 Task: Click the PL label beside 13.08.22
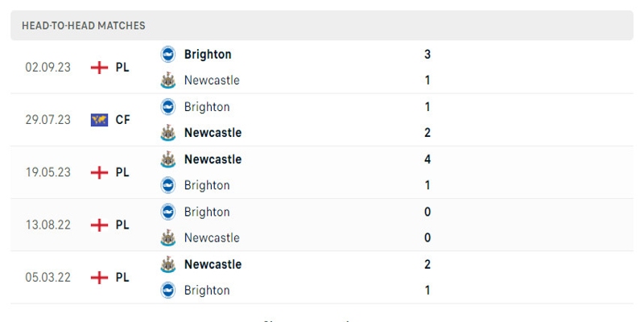coord(122,225)
